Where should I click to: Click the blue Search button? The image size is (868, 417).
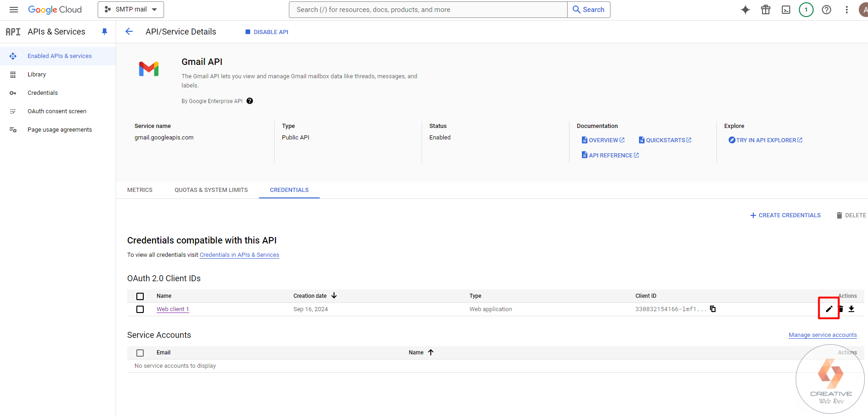coord(589,10)
